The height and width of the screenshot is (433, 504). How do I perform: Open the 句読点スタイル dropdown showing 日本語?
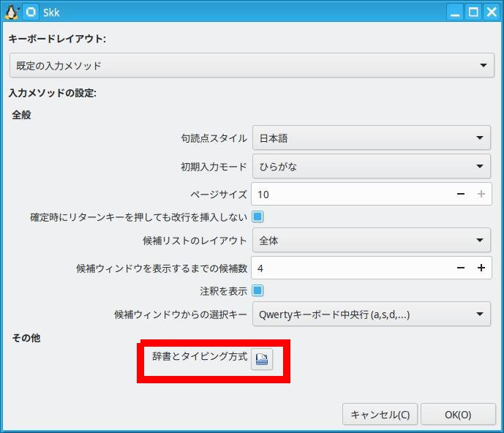click(x=372, y=138)
